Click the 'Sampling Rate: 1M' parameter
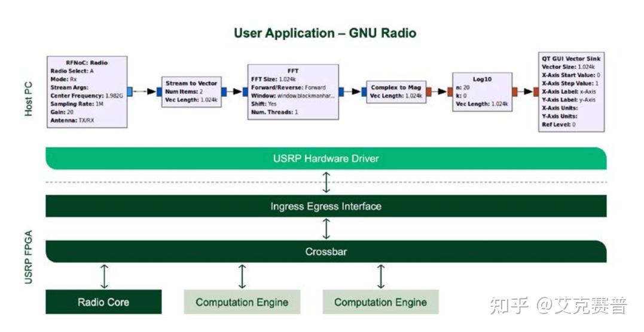The height and width of the screenshot is (332, 644). coord(77,104)
